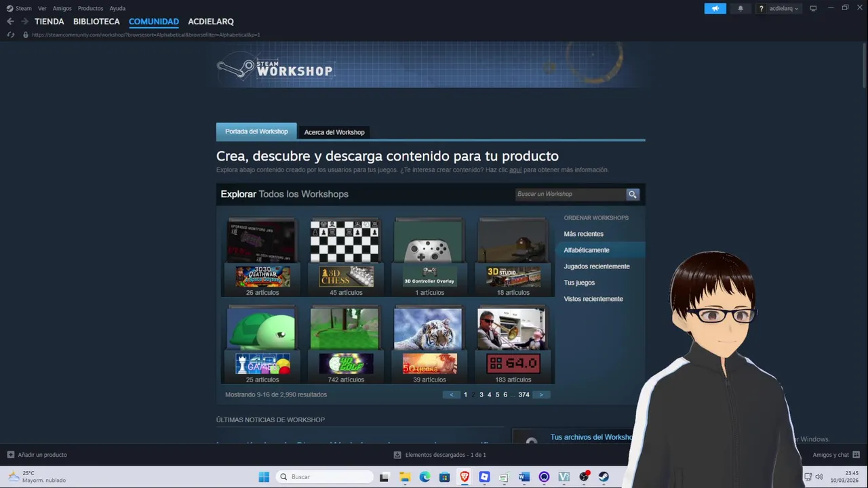
Task: Go forward with the right arrow
Action: coord(24,21)
